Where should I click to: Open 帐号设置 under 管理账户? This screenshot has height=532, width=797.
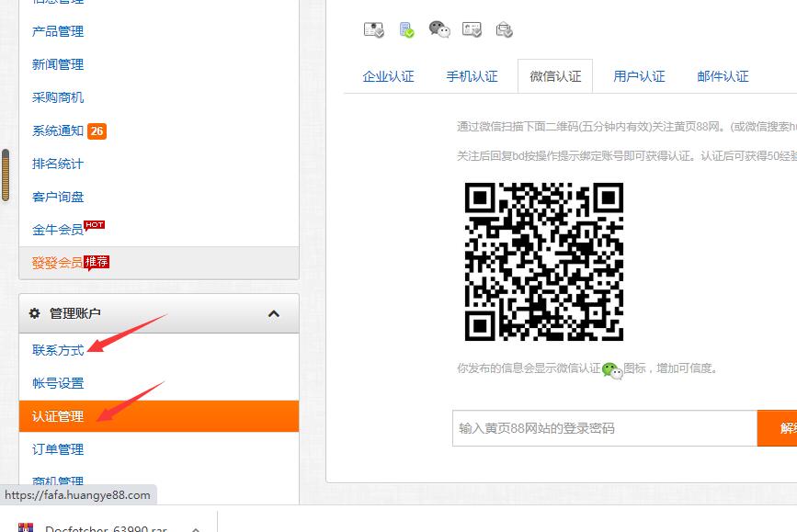(x=58, y=383)
